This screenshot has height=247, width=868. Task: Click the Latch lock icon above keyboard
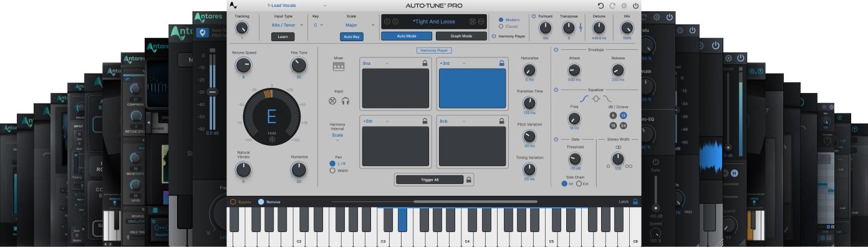[x=635, y=201]
